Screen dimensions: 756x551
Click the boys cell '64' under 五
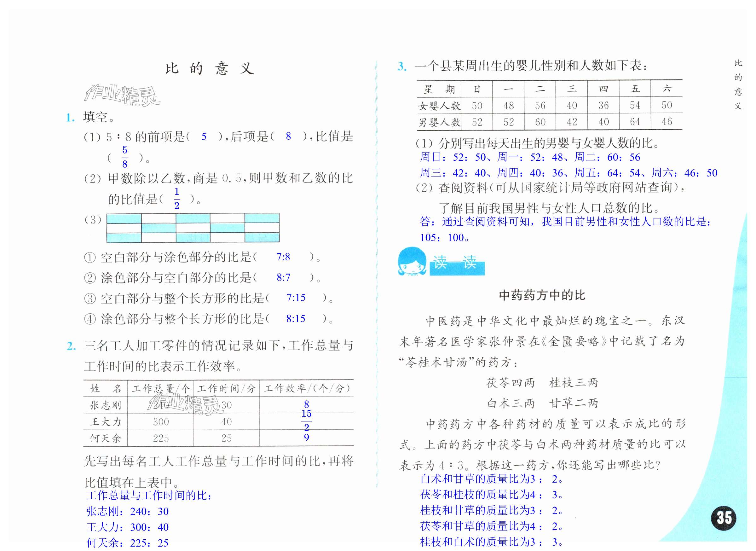635,122
